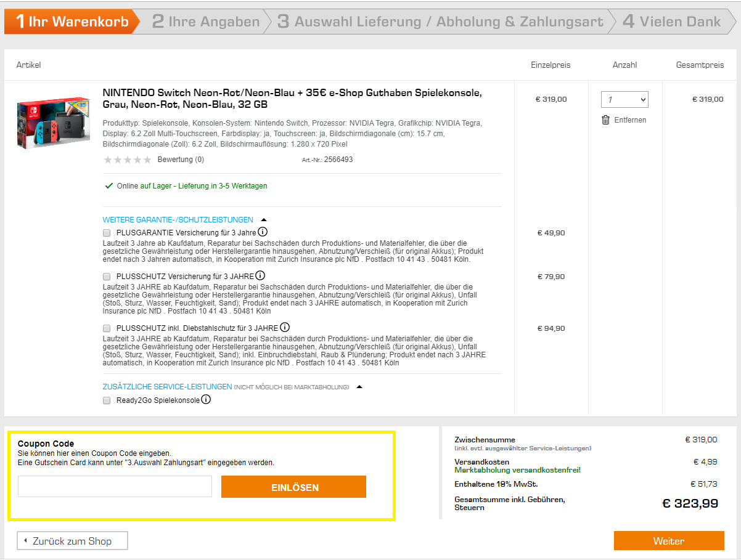Click the Zusätzliche Service-Leistungen heading
This screenshot has width=741, height=560.
coord(167,387)
